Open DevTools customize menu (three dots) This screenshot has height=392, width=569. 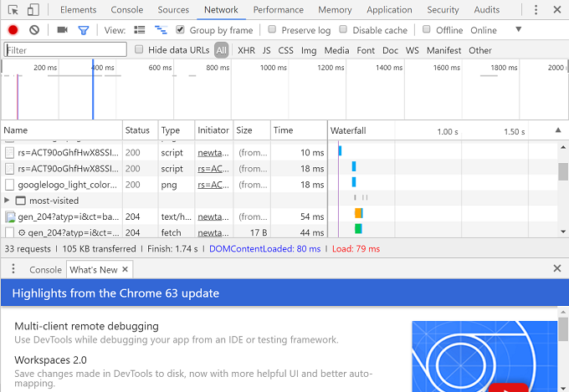point(536,10)
